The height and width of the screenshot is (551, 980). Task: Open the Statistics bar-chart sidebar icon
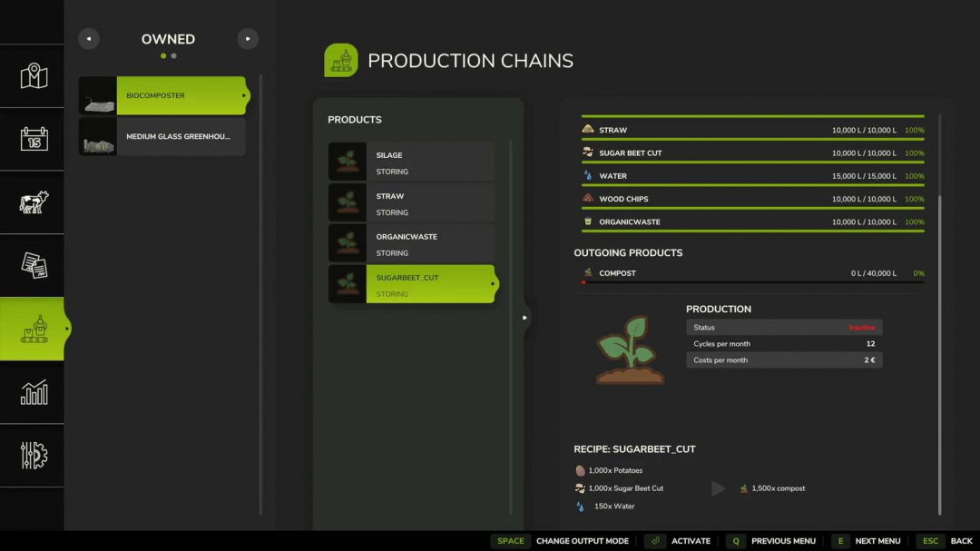[x=32, y=392]
